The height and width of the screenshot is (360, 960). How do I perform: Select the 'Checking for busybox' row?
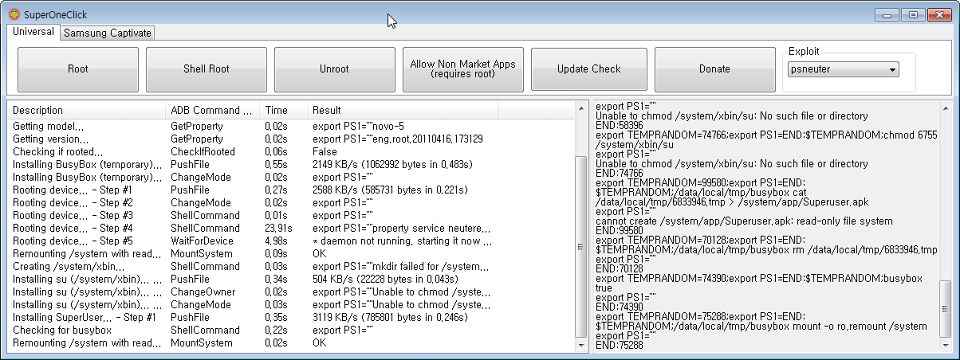tap(292, 330)
